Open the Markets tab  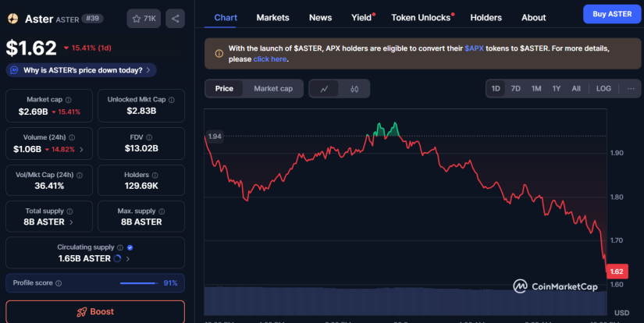[x=272, y=18]
